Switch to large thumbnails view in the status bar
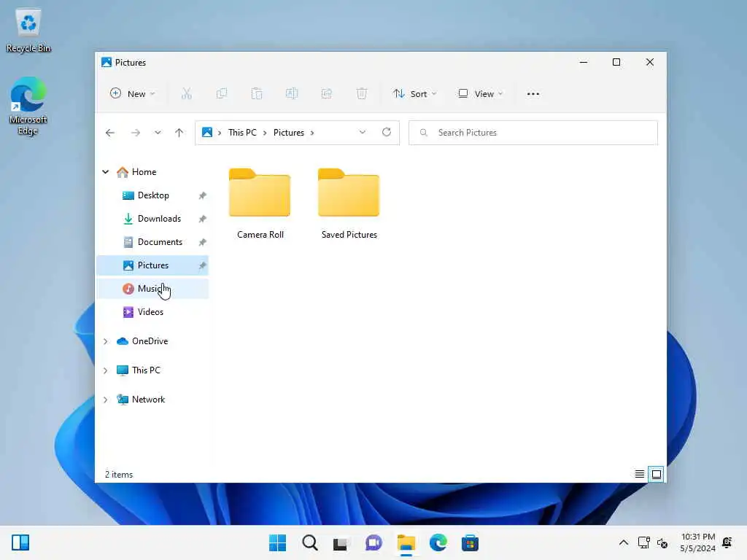 [x=657, y=474]
